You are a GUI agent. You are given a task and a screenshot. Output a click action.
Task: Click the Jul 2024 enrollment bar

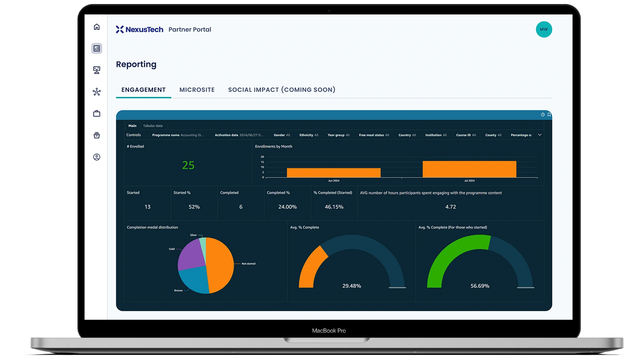469,169
